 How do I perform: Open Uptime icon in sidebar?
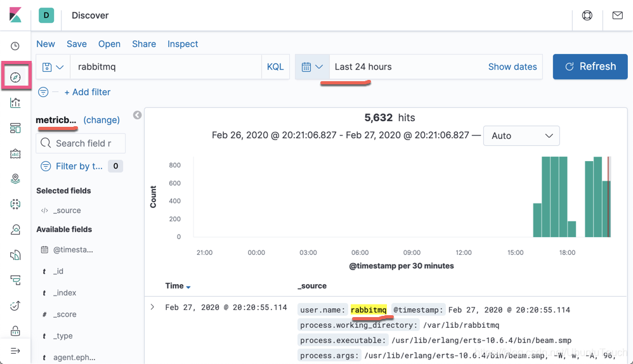point(15,306)
